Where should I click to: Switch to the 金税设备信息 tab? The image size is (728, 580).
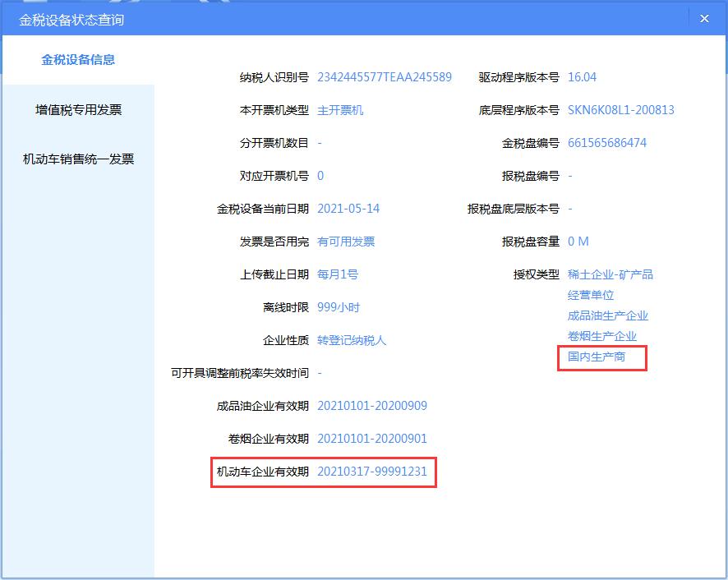coord(60,60)
